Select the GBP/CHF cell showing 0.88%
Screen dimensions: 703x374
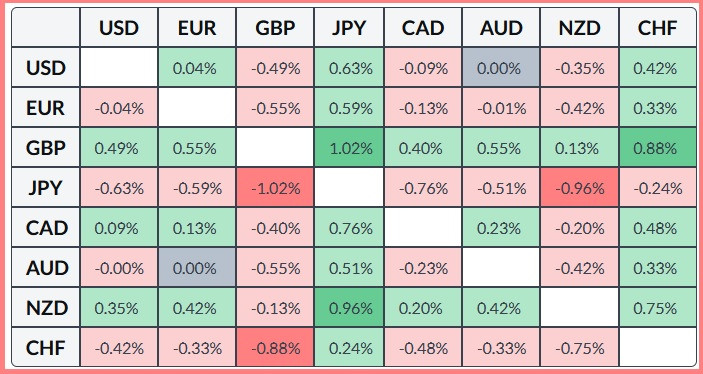657,148
